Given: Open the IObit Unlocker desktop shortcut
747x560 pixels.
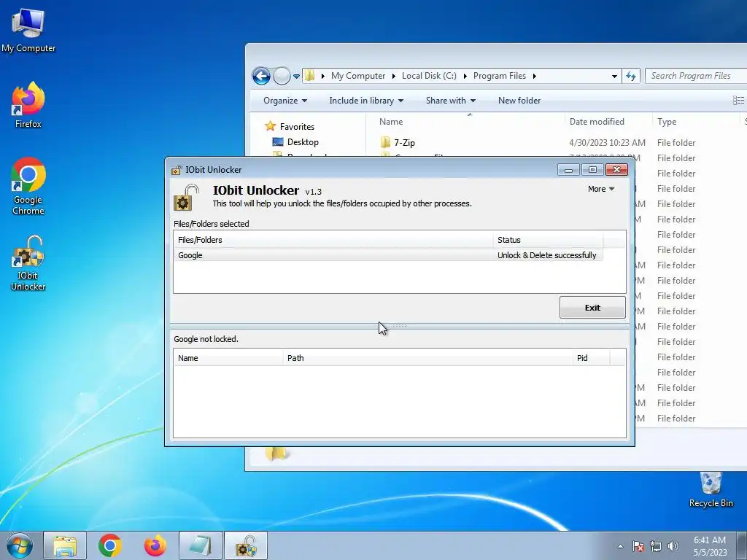Looking at the screenshot, I should pyautogui.click(x=28, y=262).
